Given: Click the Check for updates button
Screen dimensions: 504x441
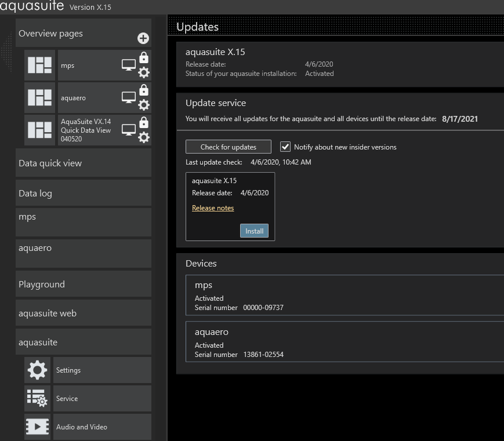Looking at the screenshot, I should (x=229, y=147).
